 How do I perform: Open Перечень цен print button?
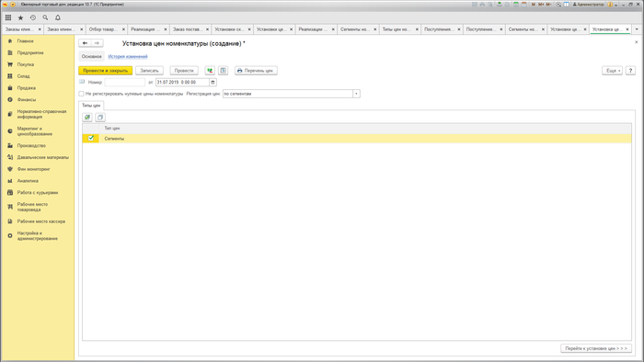[256, 71]
